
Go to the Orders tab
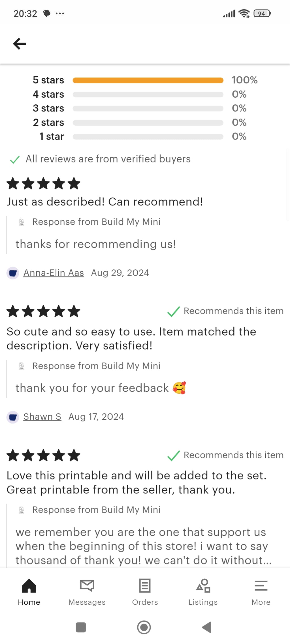click(145, 591)
